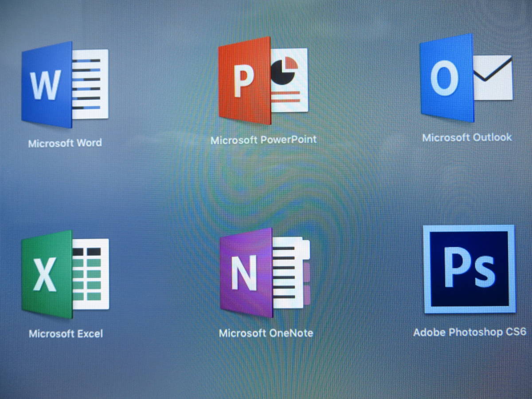Click the "Adobe Photoshop CS6" label text
This screenshot has height=399, width=532.
pos(469,332)
